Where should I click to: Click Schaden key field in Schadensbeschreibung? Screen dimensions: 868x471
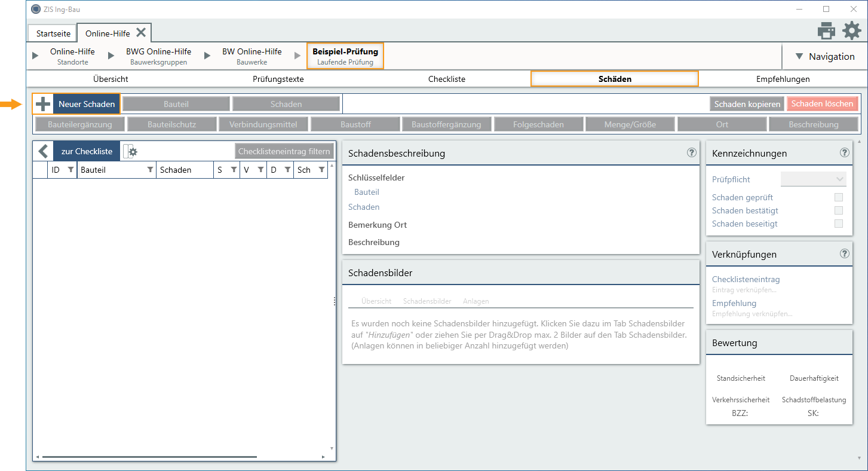[x=364, y=207]
